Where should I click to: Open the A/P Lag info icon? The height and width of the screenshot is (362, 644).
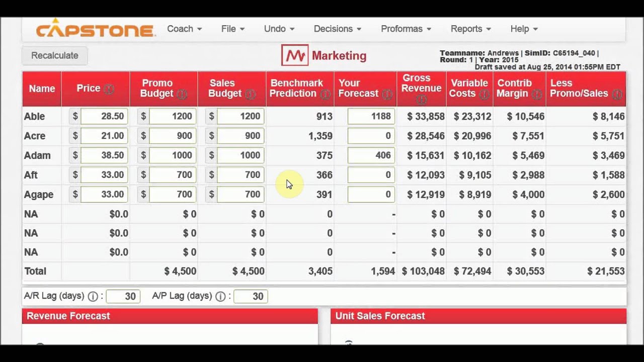[x=220, y=297]
